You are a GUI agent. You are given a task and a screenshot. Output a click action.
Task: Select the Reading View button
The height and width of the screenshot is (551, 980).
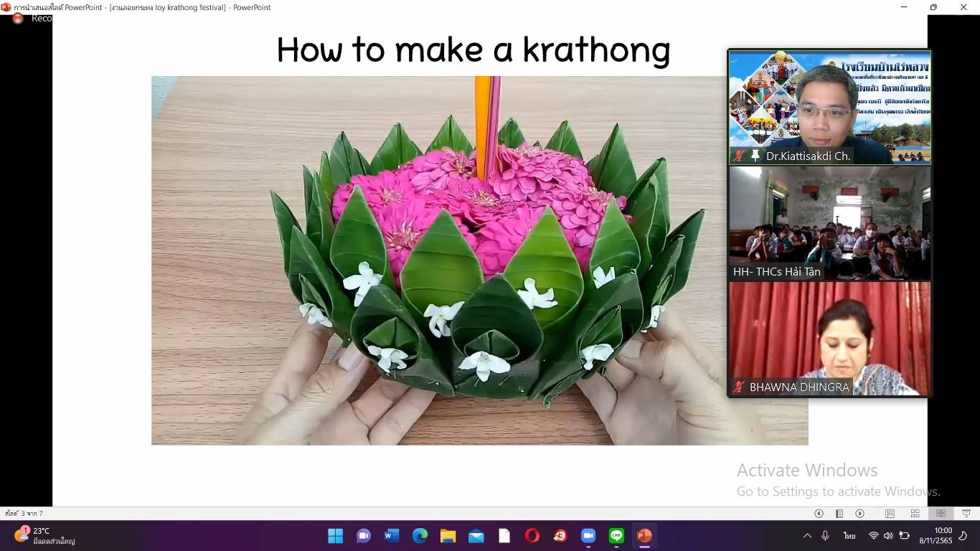[x=941, y=514]
